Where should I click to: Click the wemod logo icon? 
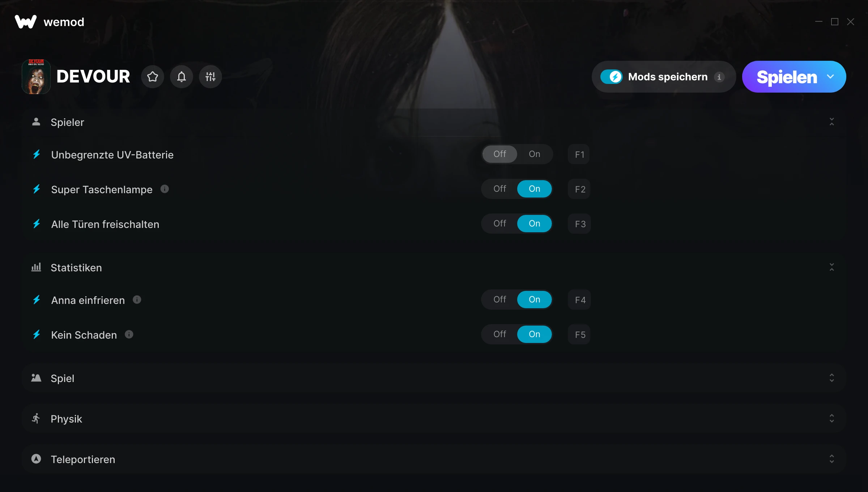[26, 22]
